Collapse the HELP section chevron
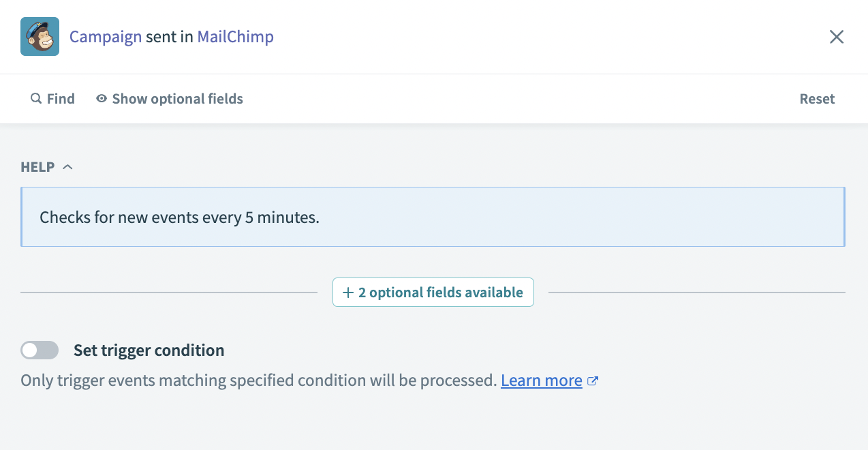Viewport: 868px width, 450px height. [x=67, y=167]
